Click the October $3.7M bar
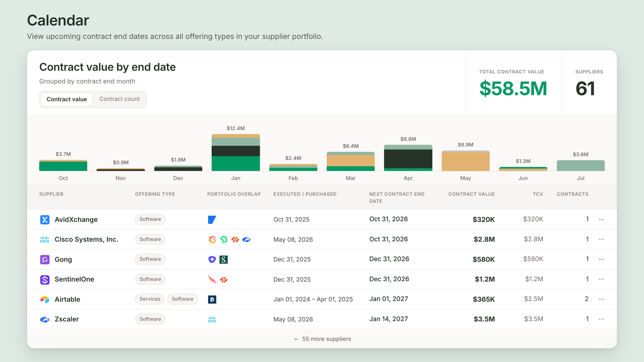The image size is (644, 362). tap(63, 165)
